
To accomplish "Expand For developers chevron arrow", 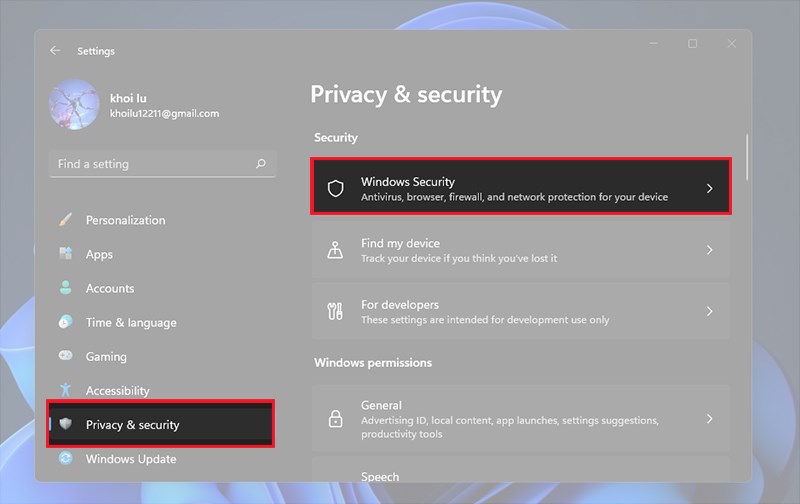I will click(710, 311).
